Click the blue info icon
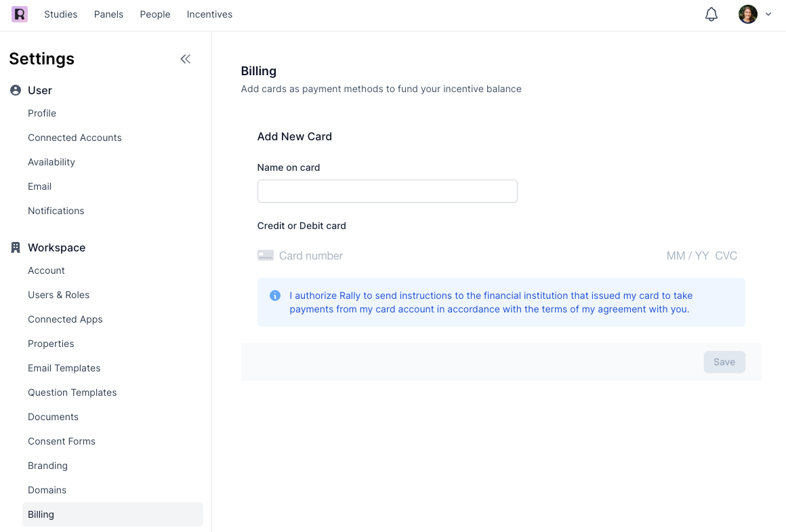The width and height of the screenshot is (786, 532). [275, 295]
